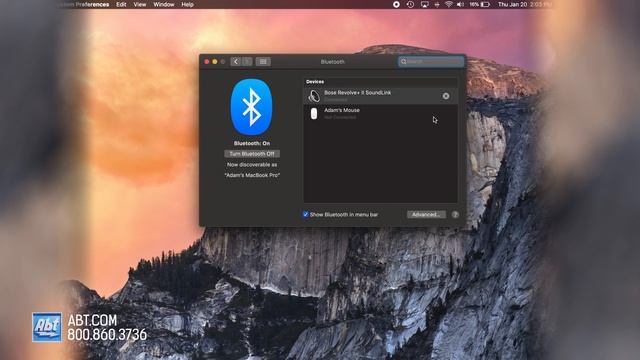
Task: Click the screen recording icon in the menu bar
Action: point(396,4)
